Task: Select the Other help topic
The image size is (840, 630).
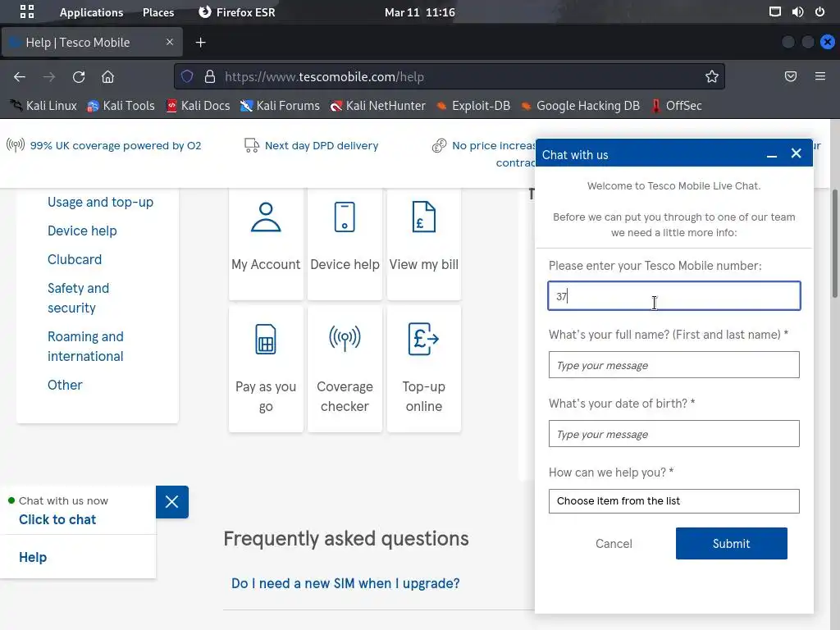Action: coord(65,386)
